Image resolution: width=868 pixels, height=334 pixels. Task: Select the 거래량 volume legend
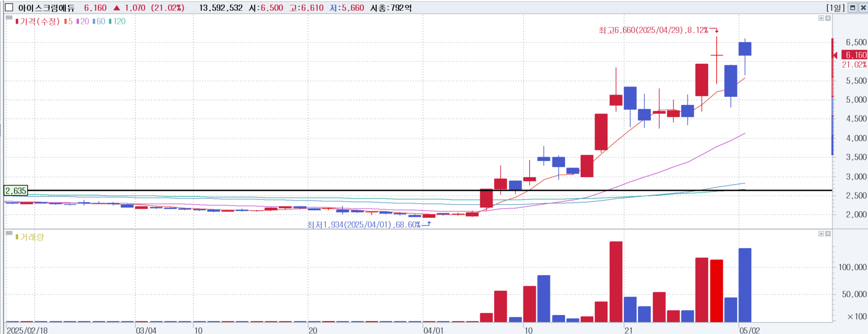pyautogui.click(x=30, y=237)
